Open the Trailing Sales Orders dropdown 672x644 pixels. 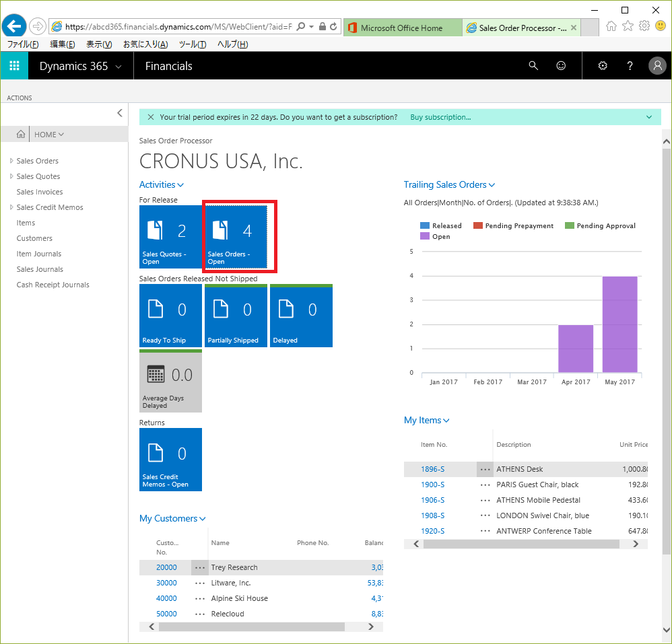449,184
